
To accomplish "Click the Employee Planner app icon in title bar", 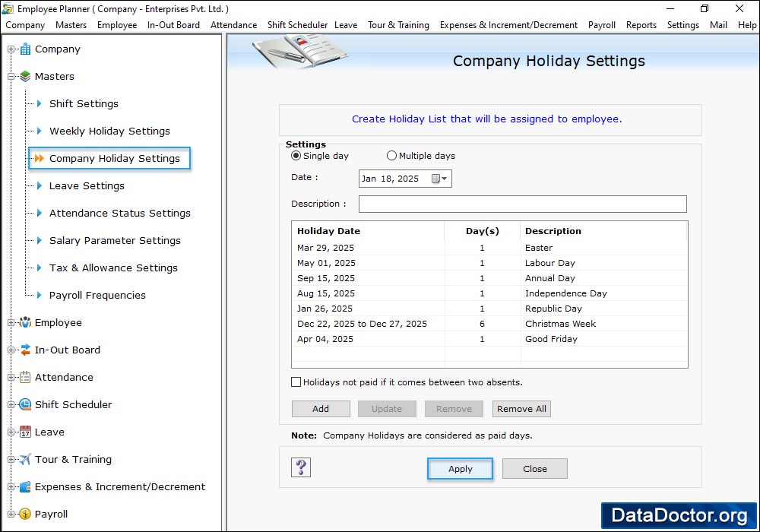I will [8, 8].
